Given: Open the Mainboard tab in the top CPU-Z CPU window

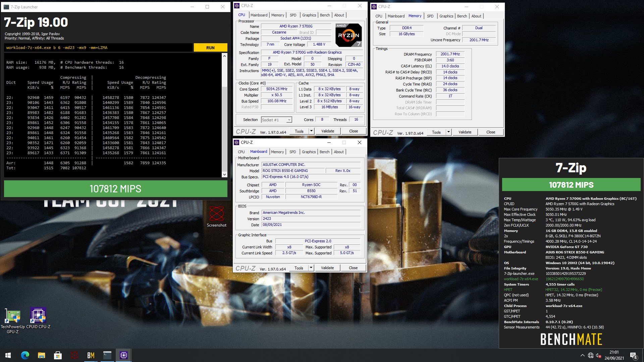Looking at the screenshot, I should pyautogui.click(x=259, y=15).
